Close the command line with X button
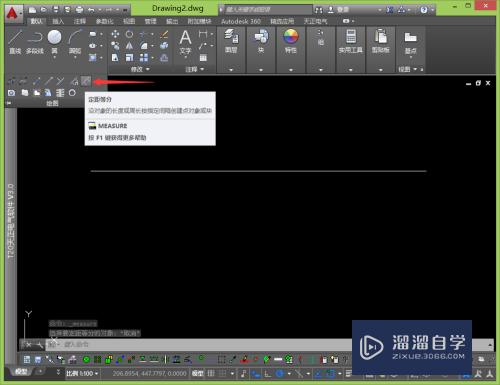The image size is (500, 385). (29, 345)
